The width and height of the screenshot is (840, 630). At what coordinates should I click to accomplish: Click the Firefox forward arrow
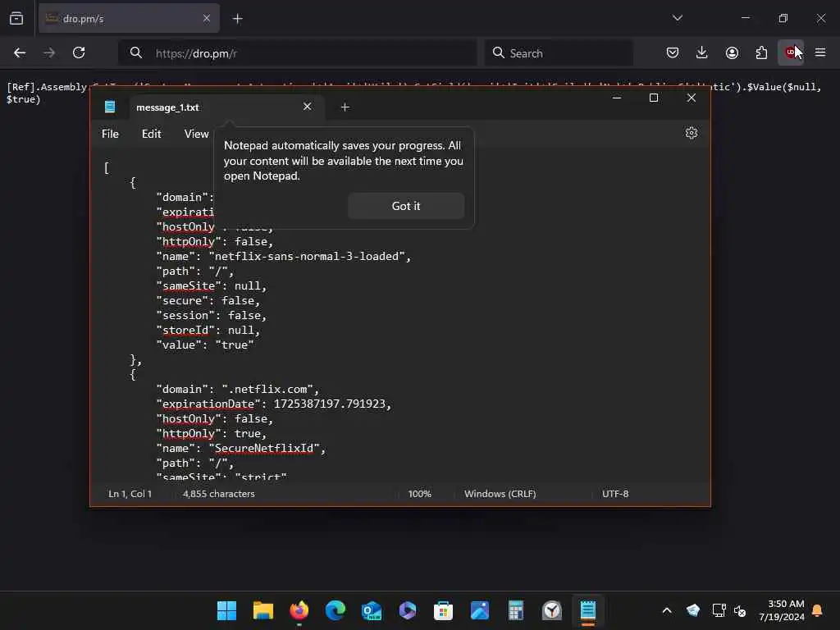click(x=49, y=52)
